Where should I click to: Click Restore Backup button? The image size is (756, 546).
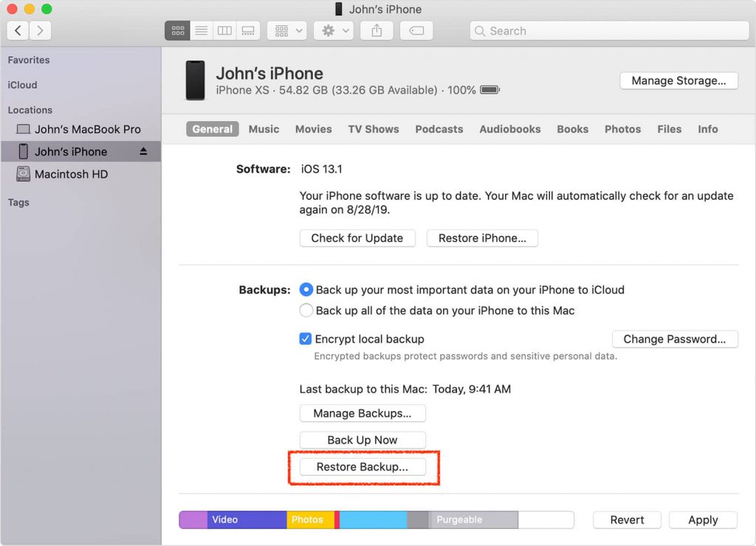point(362,467)
